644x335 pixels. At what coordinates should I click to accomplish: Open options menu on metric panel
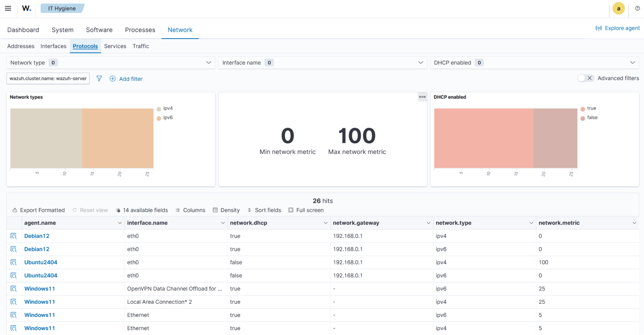(422, 97)
